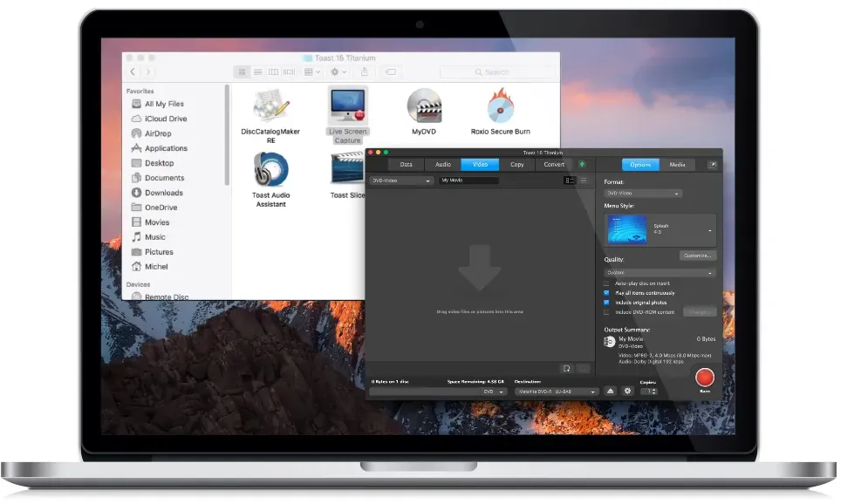Click the Finder forward arrow

pyautogui.click(x=148, y=72)
